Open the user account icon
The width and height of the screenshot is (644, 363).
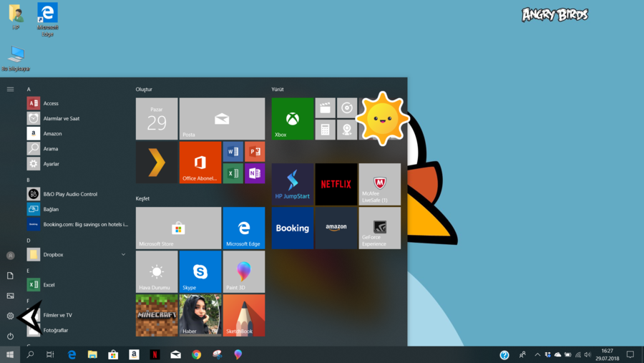10,256
